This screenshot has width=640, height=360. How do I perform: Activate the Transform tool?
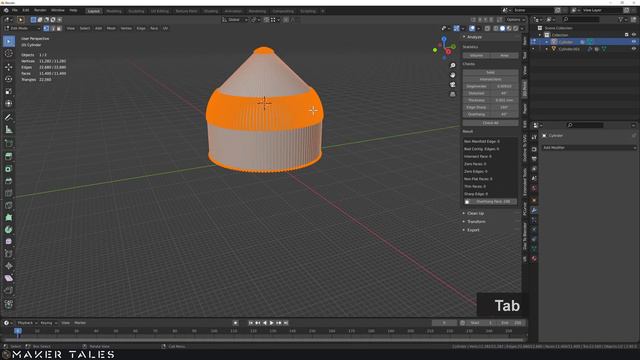pos(9,104)
